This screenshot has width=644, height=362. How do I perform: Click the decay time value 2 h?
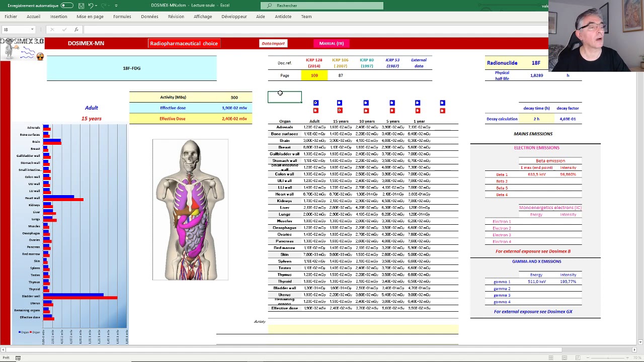click(x=536, y=119)
